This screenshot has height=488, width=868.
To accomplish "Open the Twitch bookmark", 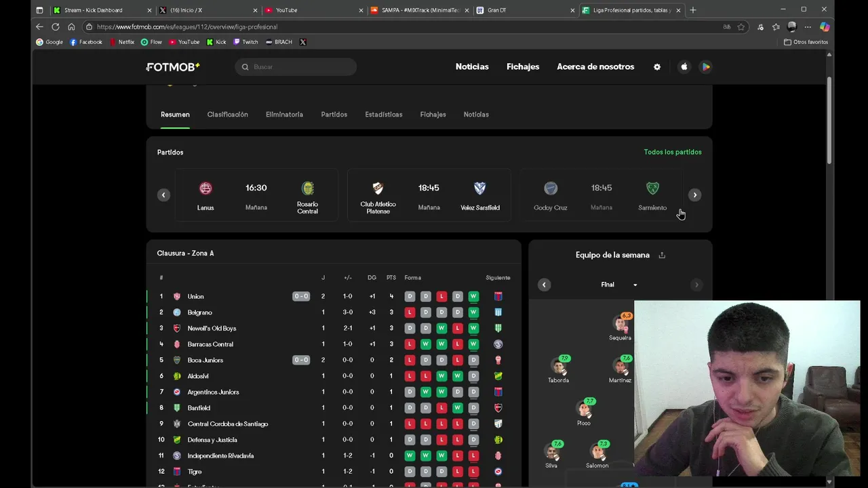I will click(x=245, y=42).
